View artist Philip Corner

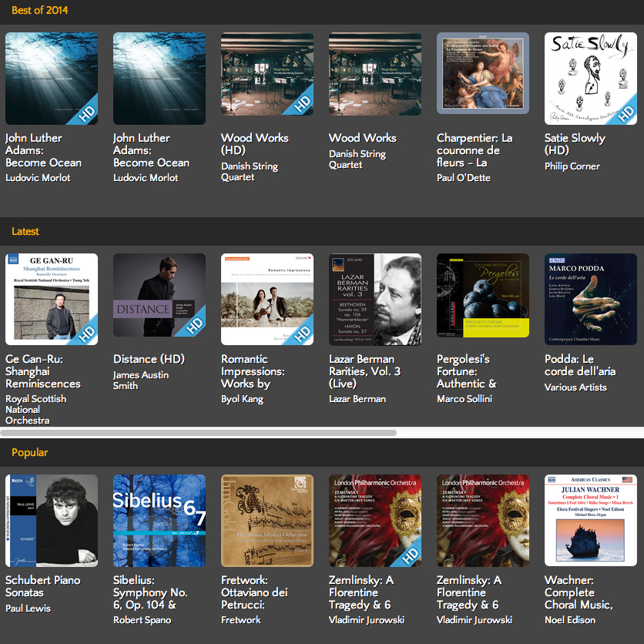(572, 166)
